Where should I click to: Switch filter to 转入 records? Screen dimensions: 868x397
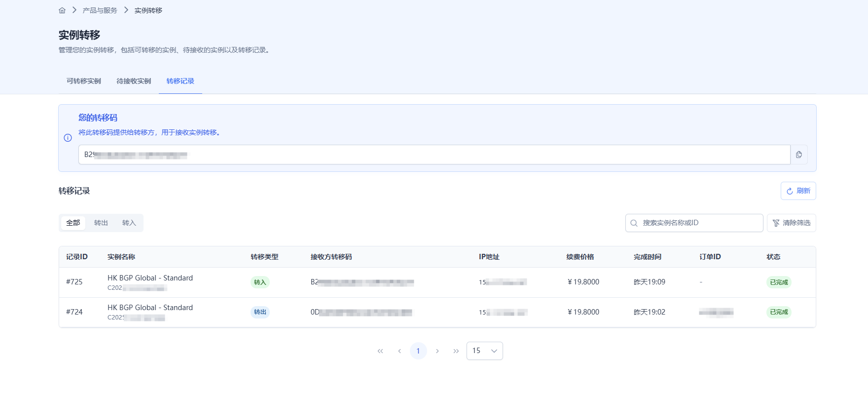pos(129,223)
